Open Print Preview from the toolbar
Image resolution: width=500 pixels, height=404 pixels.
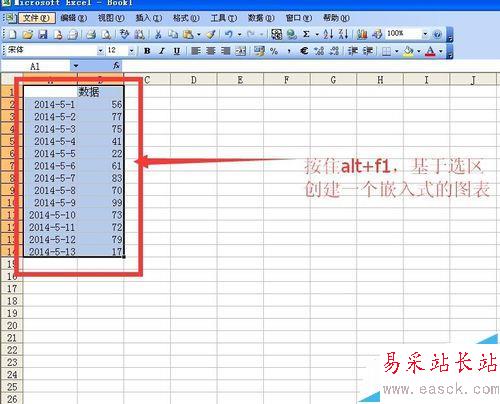pyautogui.click(x=106, y=34)
